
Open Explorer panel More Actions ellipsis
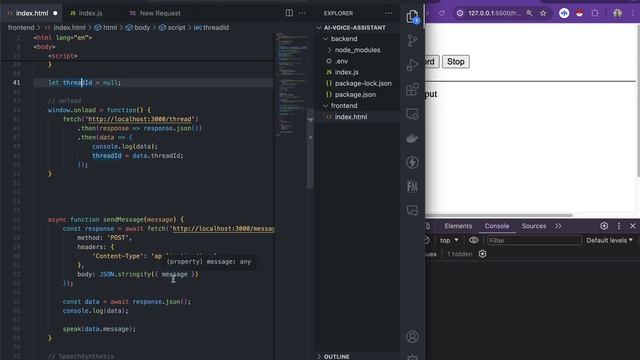click(388, 13)
